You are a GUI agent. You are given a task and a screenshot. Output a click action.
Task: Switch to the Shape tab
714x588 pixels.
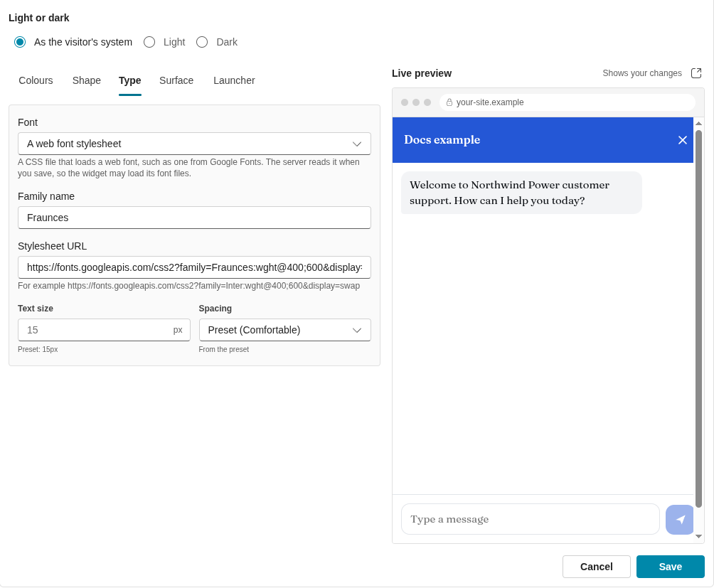87,80
